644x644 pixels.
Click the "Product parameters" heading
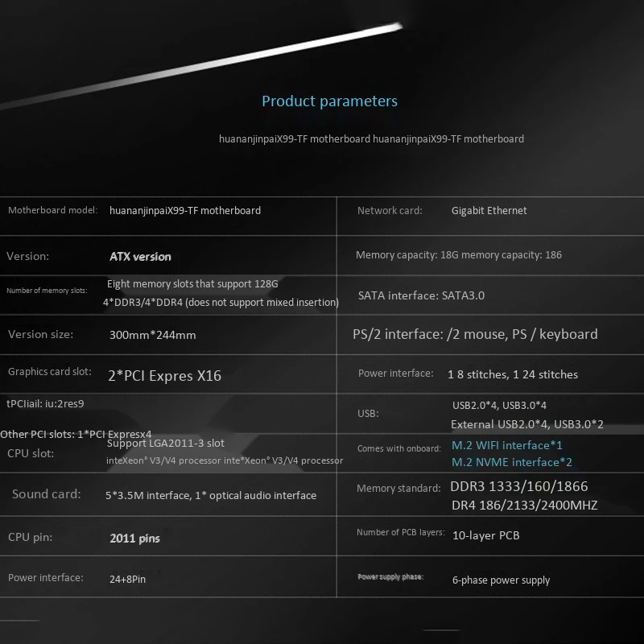pos(329,101)
